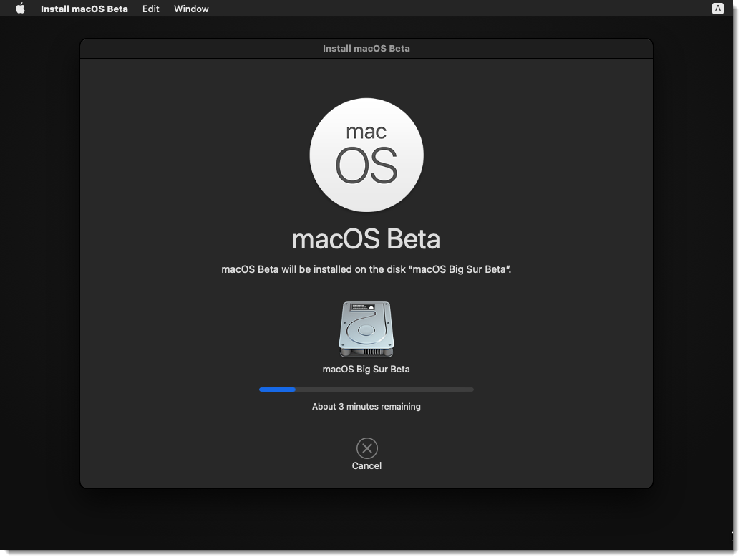Open the Edit menu
The width and height of the screenshot is (743, 560).
[x=150, y=9]
